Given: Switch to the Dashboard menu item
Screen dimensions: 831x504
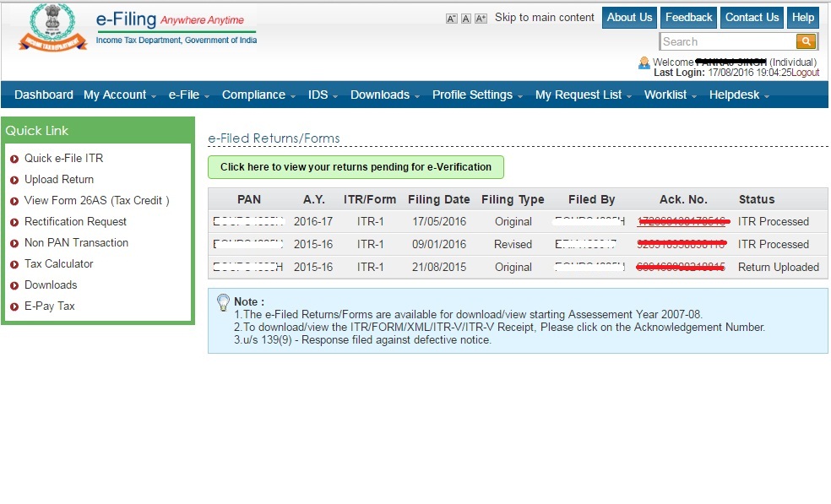Looking at the screenshot, I should 43,95.
